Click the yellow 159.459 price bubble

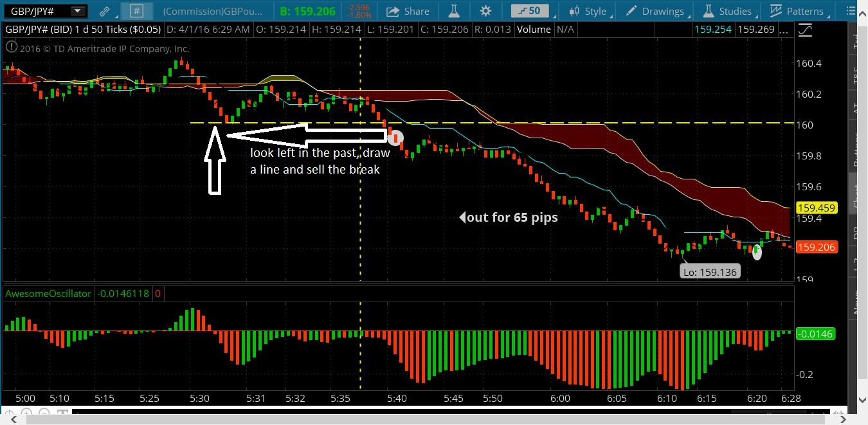point(816,208)
